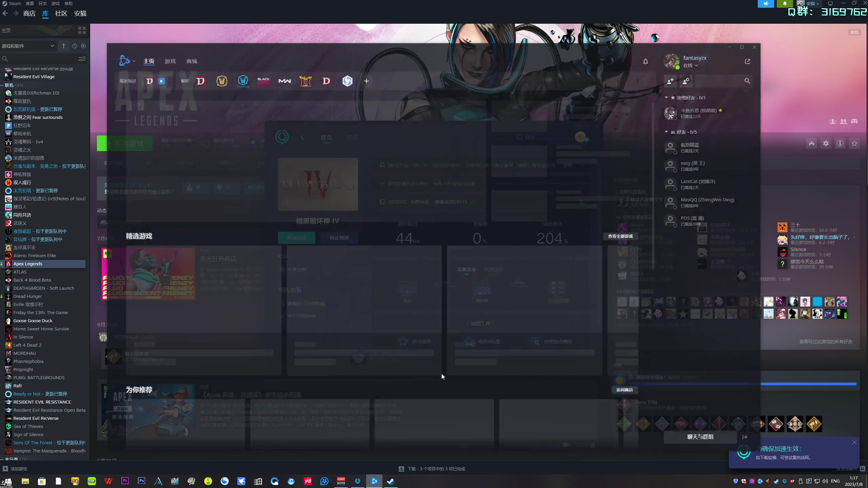Click the volume icon in system tray
868x488 pixels.
click(x=825, y=481)
